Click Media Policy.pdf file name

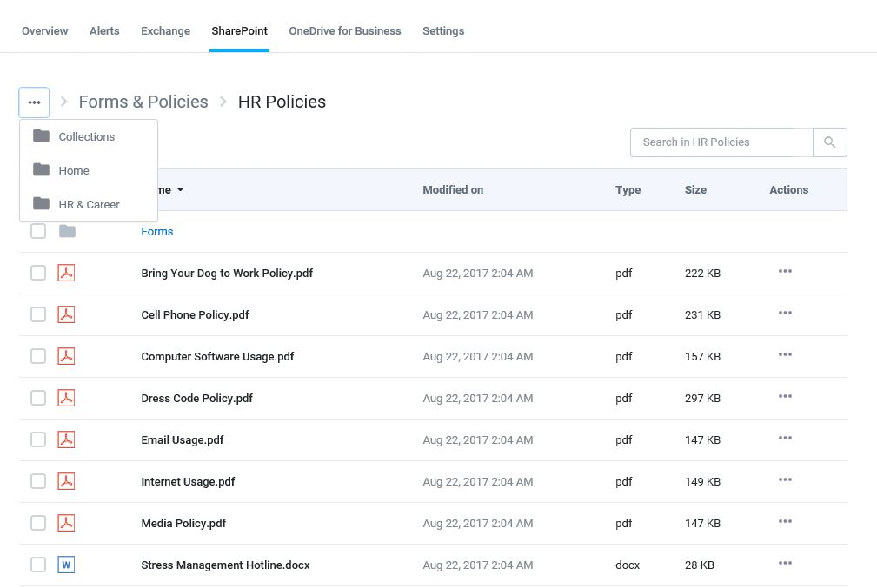(183, 523)
